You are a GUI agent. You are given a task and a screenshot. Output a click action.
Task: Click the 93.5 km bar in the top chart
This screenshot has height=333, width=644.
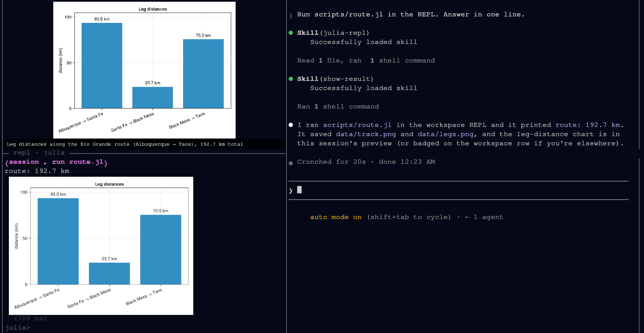pyautogui.click(x=102, y=66)
